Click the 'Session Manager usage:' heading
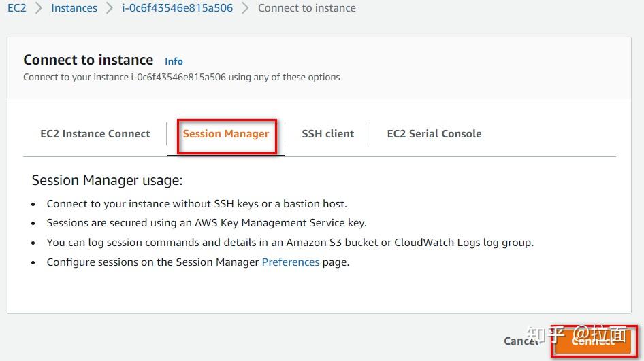Viewport: 644px width, 361px height. point(107,180)
